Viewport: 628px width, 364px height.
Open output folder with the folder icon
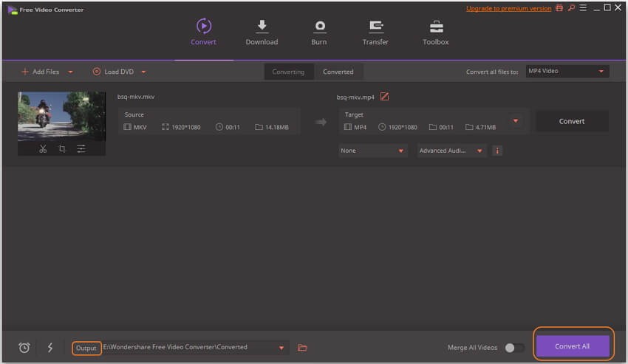coord(302,348)
